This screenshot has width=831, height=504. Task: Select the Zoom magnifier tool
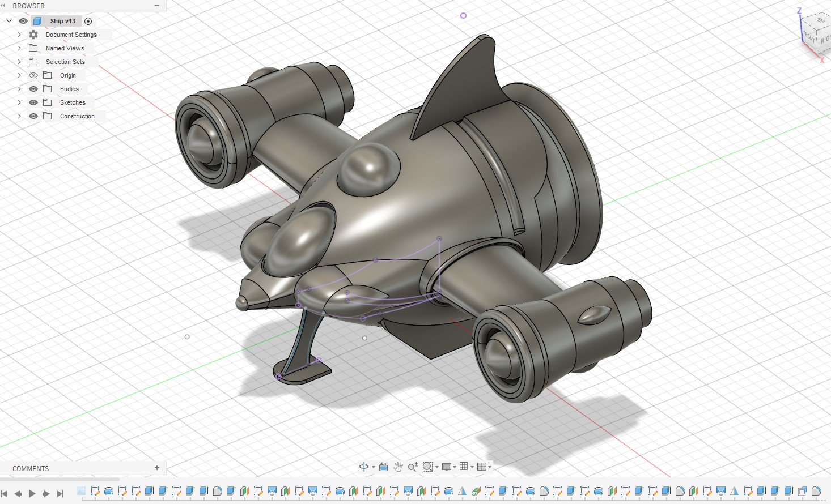pyautogui.click(x=413, y=467)
